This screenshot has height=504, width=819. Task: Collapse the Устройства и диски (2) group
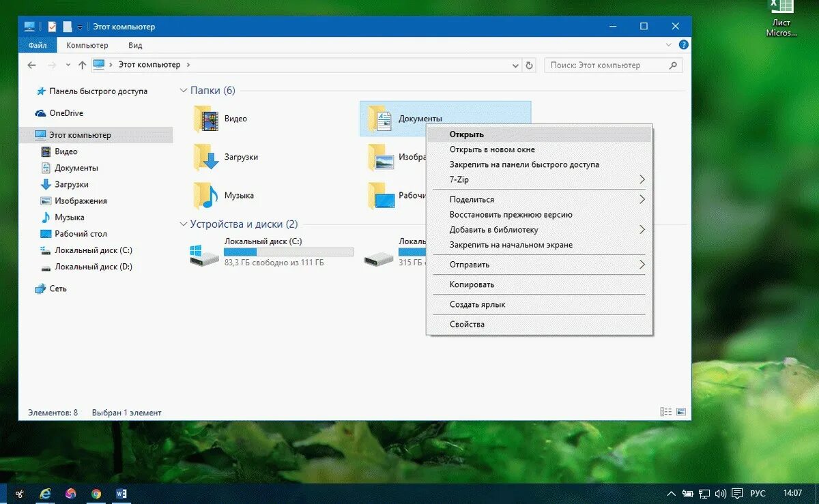point(183,224)
